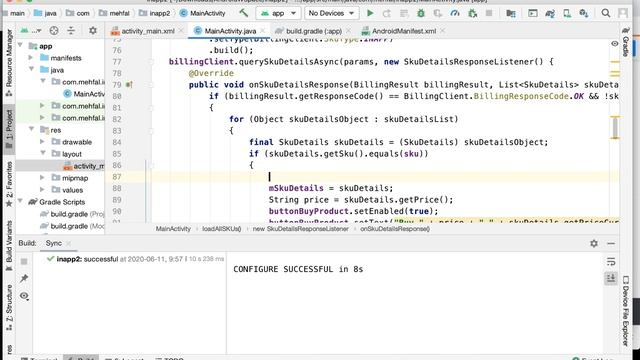Select the Sync tab in Build panel
640x360 pixels.
[x=53, y=243]
